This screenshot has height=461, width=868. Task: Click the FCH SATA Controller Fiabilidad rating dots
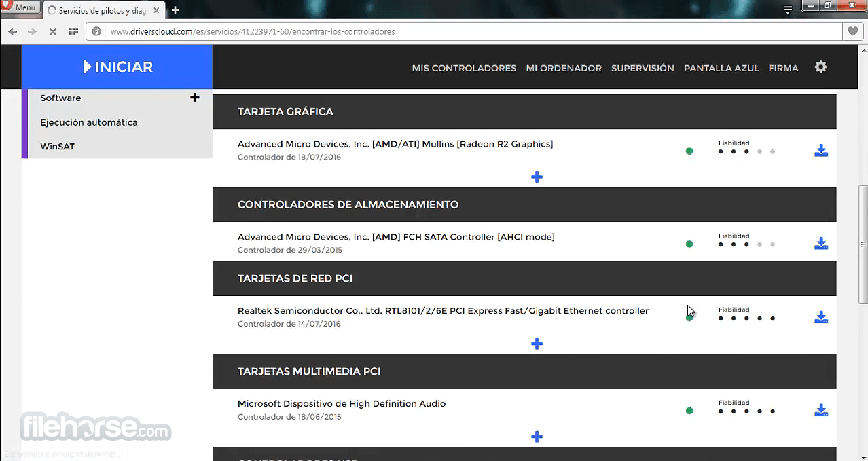(746, 244)
